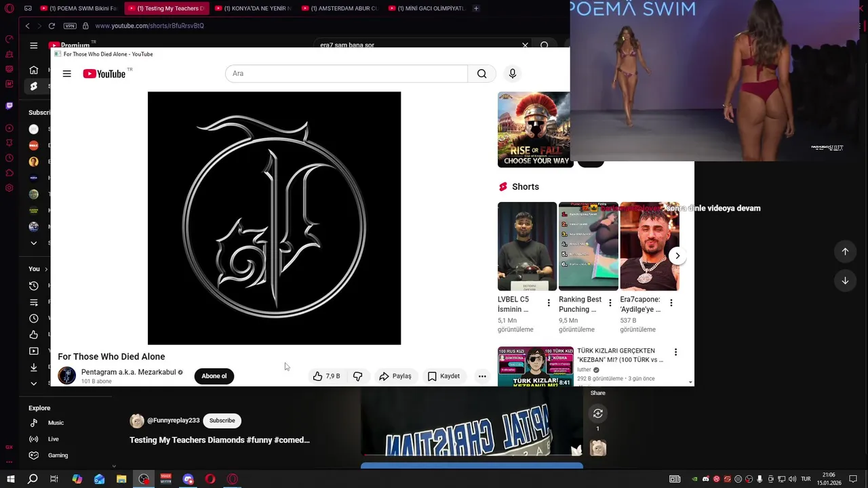Open File Explorer from taskbar
Image resolution: width=868 pixels, height=488 pixels.
(x=121, y=479)
